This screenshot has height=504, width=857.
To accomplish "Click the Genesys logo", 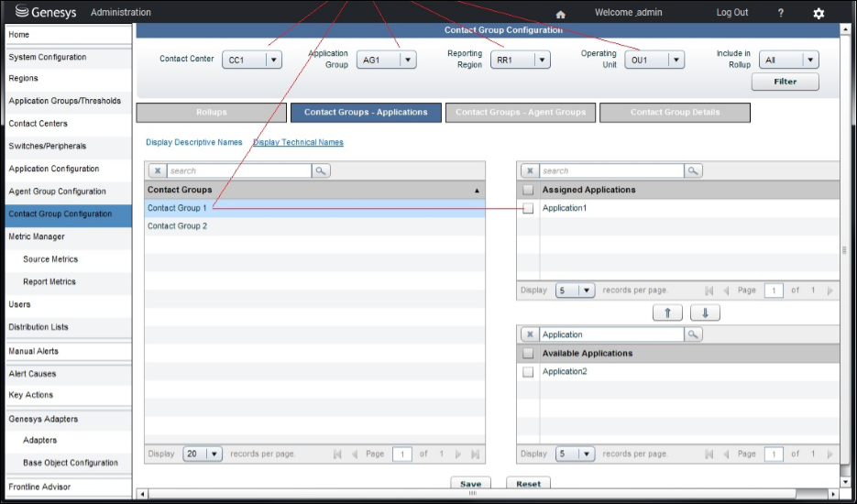I will [46, 12].
